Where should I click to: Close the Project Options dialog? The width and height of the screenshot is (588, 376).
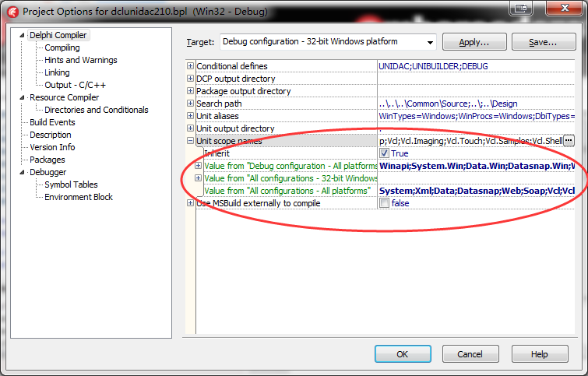pyautogui.click(x=565, y=8)
